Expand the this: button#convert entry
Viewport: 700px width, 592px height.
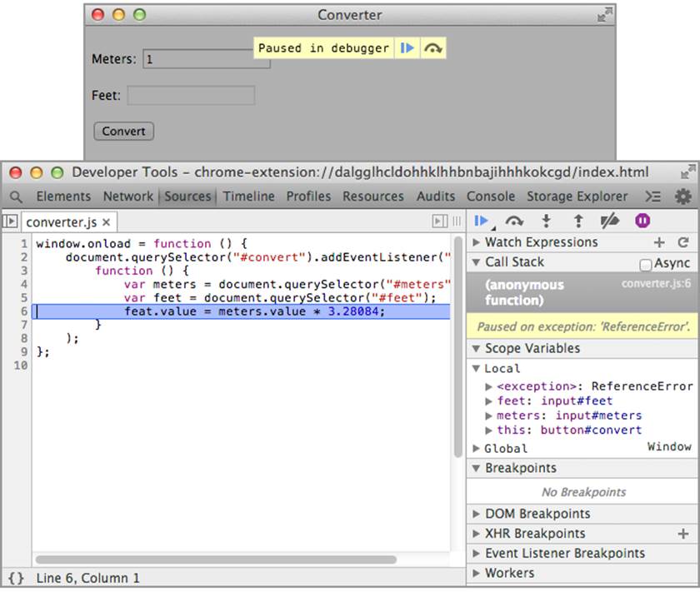point(489,430)
